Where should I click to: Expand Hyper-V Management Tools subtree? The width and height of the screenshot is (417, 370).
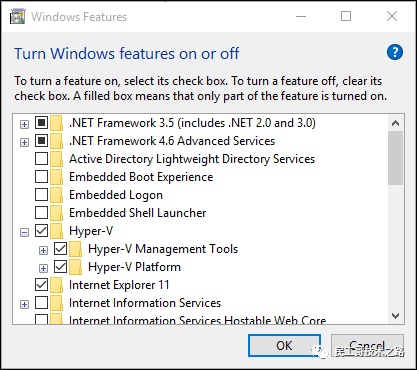click(43, 250)
